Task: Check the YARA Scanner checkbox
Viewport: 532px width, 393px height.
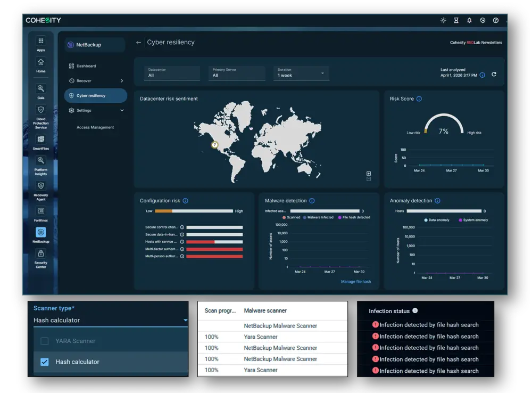Action: pos(45,341)
